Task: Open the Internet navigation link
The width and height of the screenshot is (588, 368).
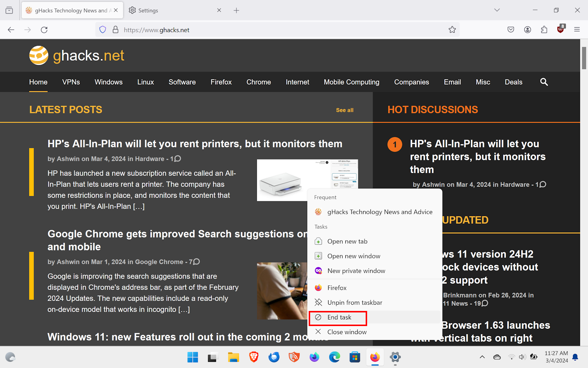Action: [x=297, y=82]
